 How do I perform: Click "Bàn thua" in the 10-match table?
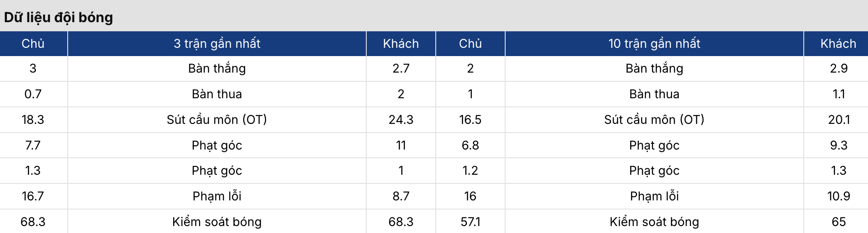654,94
